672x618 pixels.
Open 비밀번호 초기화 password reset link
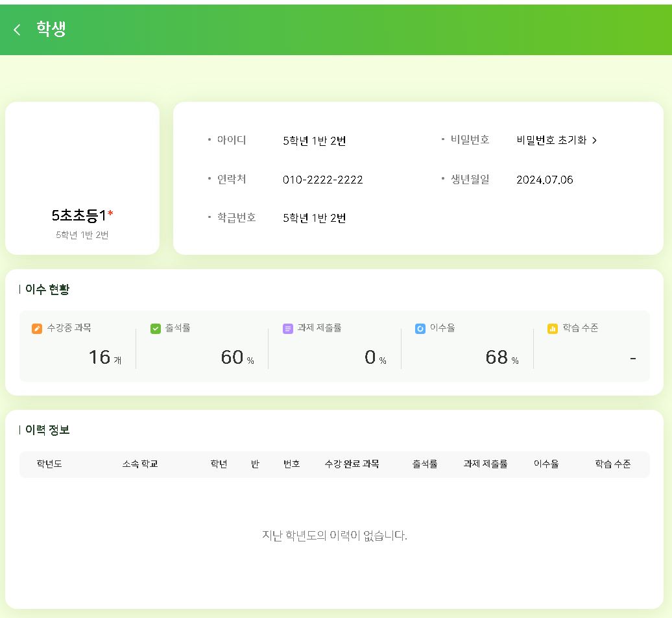[551, 140]
